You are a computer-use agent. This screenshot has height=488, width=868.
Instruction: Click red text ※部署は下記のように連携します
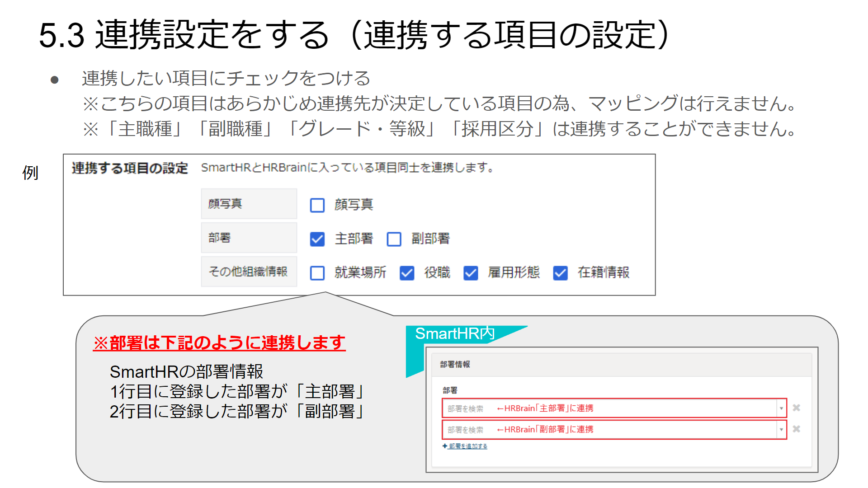coord(219,343)
